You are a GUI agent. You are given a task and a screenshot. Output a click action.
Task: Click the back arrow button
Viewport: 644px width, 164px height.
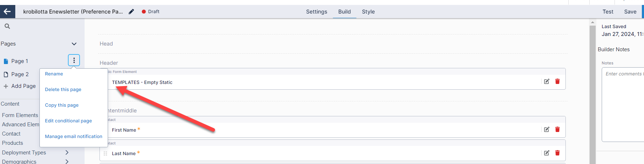[x=7, y=11]
